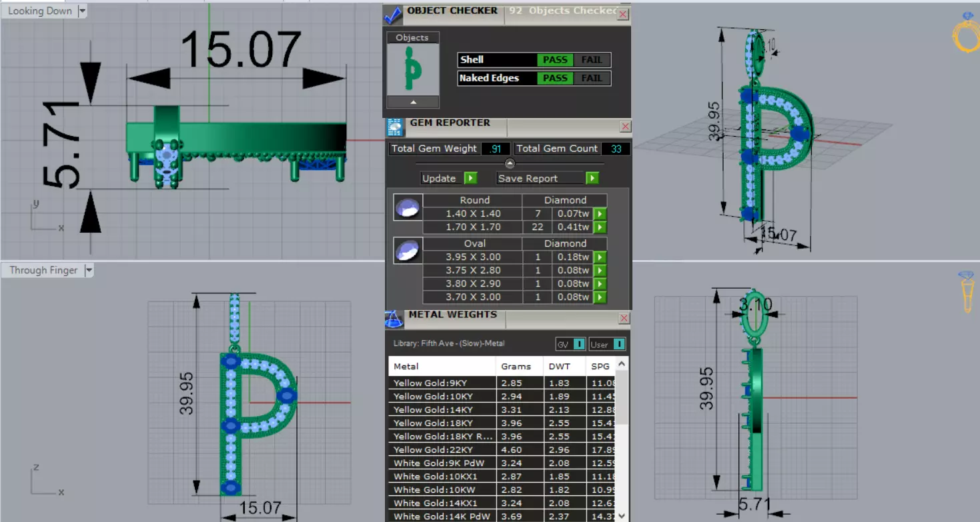Open the Through Finger viewport dropdown arrow
980x522 pixels.
tap(89, 270)
